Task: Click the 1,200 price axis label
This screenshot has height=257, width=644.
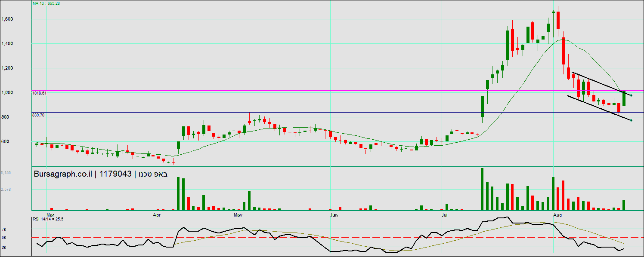Action: click(x=7, y=68)
